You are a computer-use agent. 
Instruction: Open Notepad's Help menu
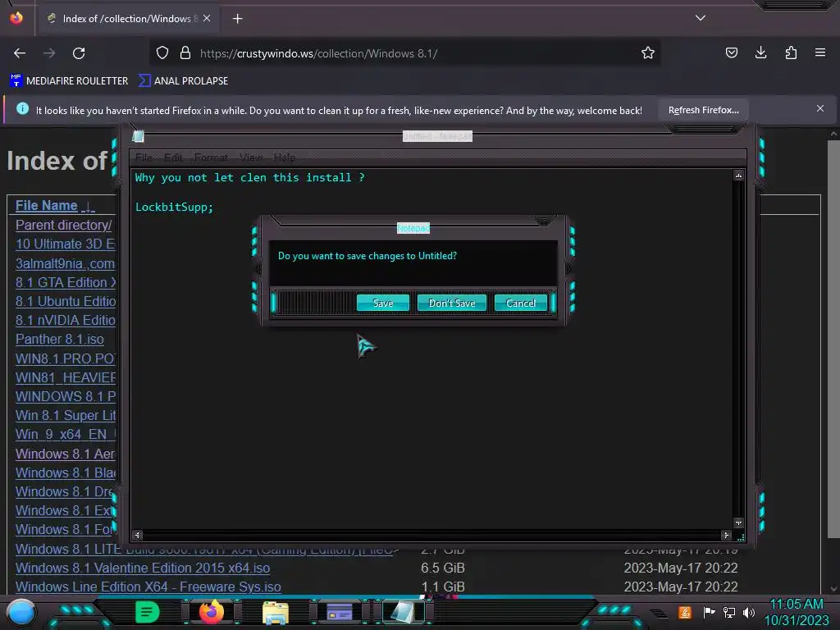(285, 157)
